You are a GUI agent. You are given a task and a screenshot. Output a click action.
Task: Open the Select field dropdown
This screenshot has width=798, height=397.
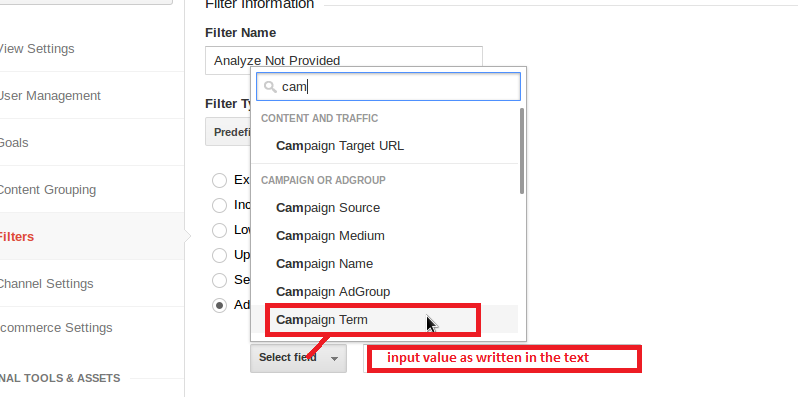[298, 358]
